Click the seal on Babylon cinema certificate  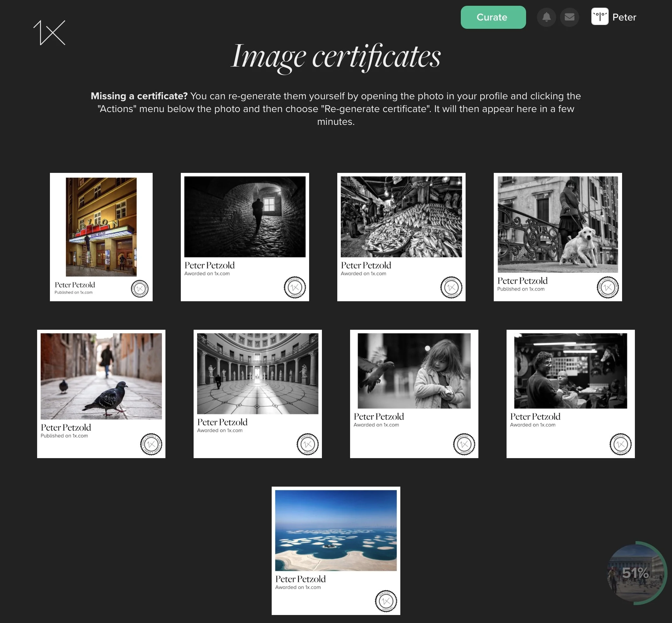click(140, 288)
